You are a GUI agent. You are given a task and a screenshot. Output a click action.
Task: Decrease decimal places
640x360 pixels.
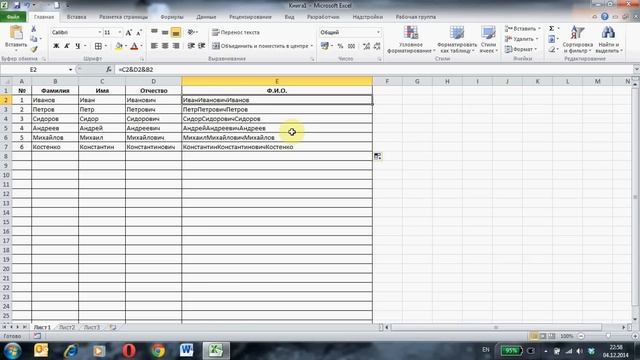(x=377, y=46)
